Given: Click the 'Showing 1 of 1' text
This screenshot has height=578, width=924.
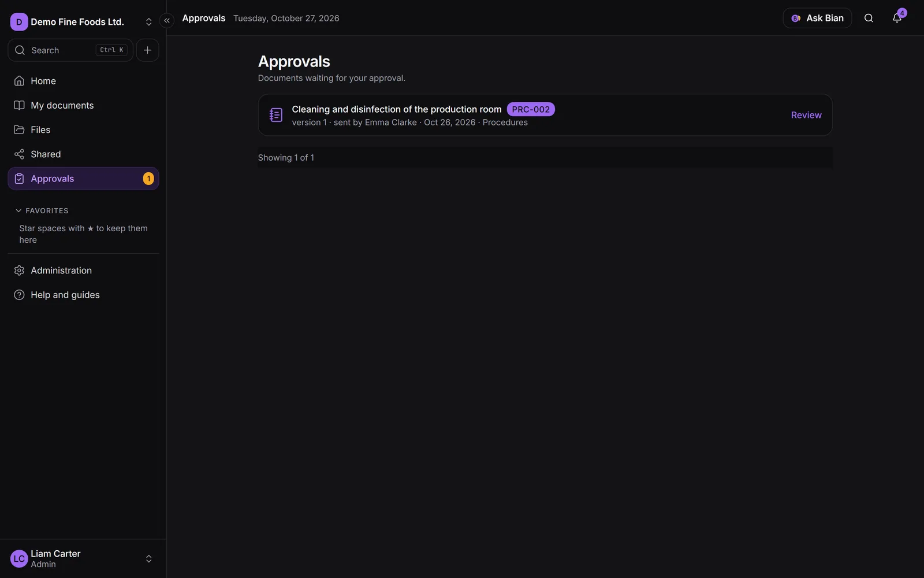Looking at the screenshot, I should tap(286, 158).
